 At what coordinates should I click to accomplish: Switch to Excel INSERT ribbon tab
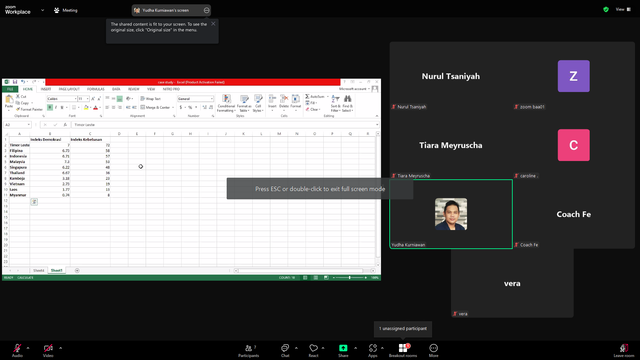[46, 89]
